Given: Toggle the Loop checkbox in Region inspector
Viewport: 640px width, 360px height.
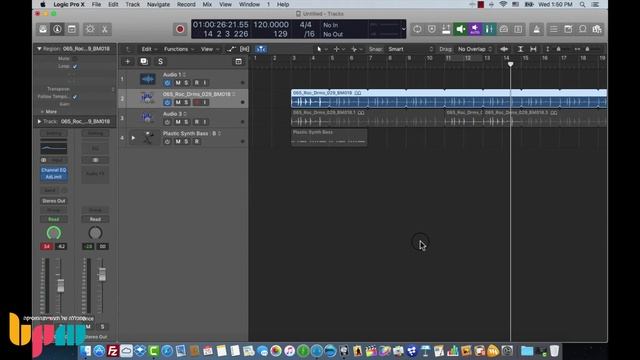Looking at the screenshot, I should (75, 66).
